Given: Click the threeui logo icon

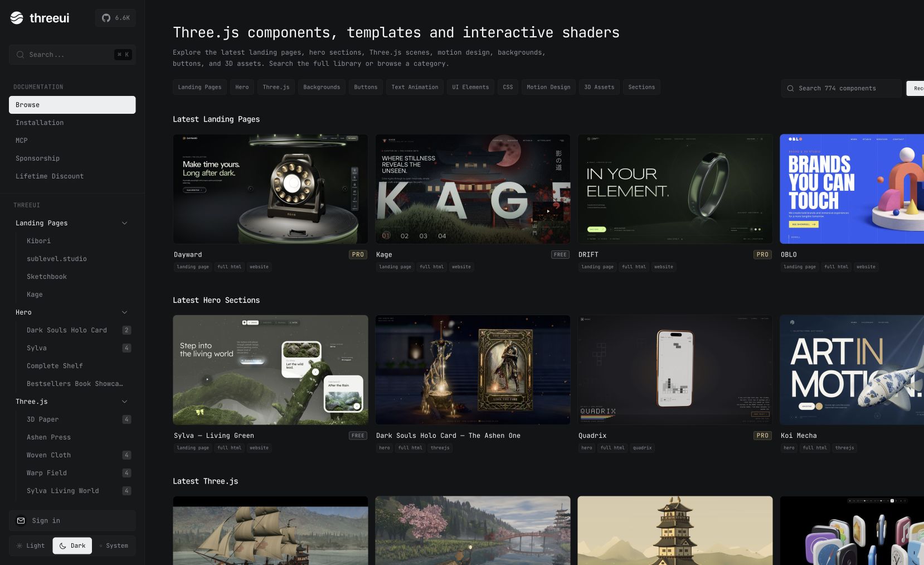Looking at the screenshot, I should (x=17, y=18).
